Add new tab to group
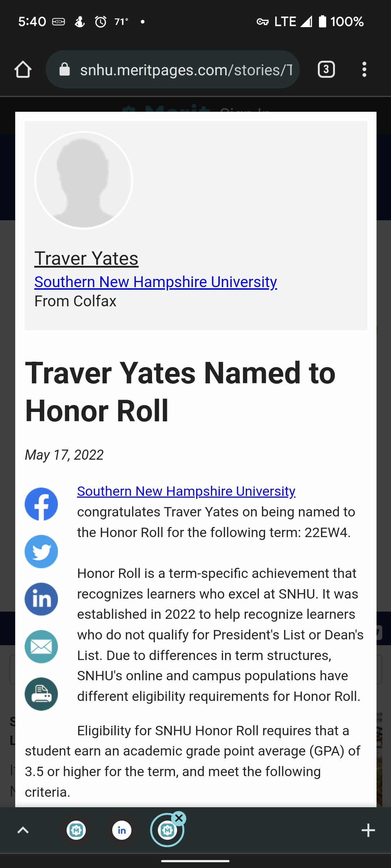The height and width of the screenshot is (868, 391). pos(368,830)
